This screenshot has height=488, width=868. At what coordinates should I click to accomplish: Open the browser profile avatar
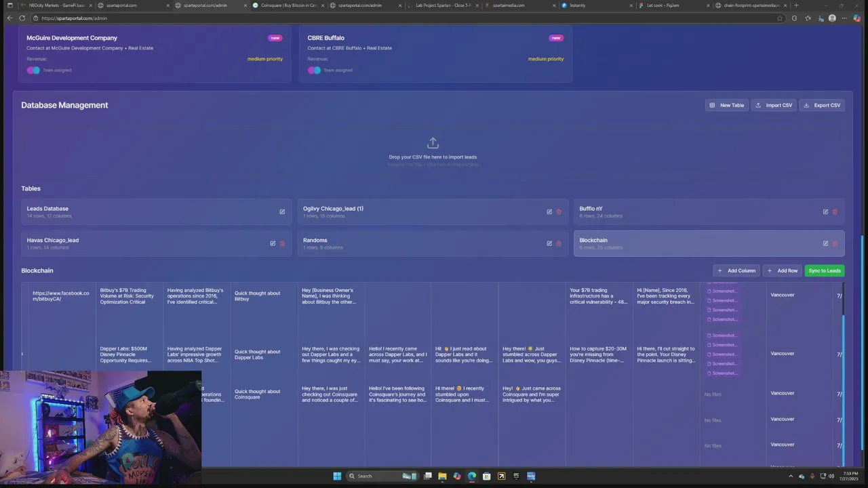tap(832, 18)
